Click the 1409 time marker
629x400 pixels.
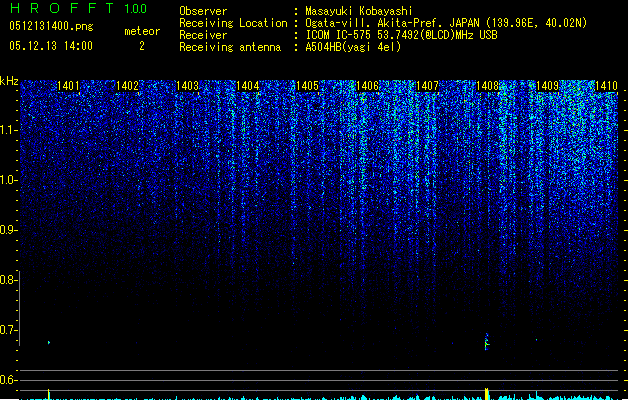tap(547, 86)
